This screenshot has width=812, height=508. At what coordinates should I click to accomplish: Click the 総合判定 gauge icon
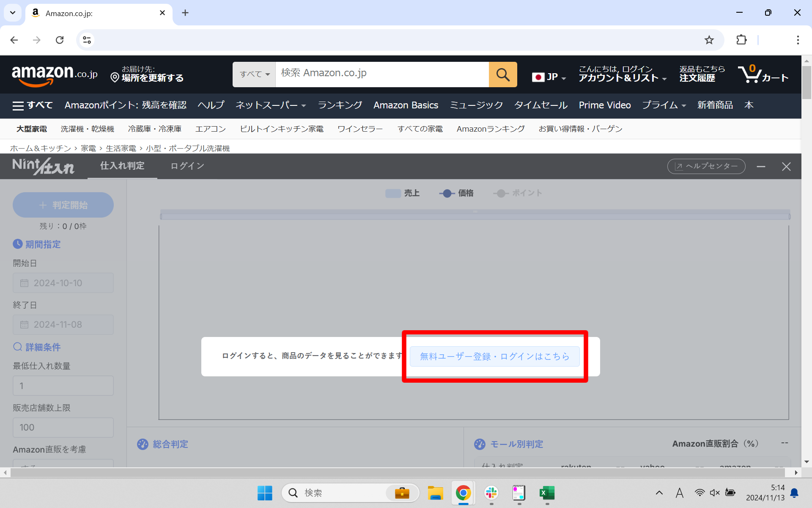click(x=143, y=444)
